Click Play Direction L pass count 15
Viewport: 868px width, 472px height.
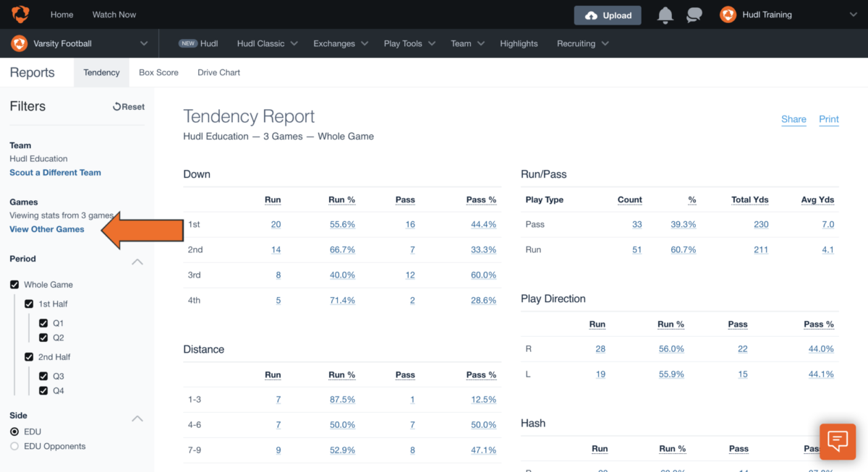point(743,374)
